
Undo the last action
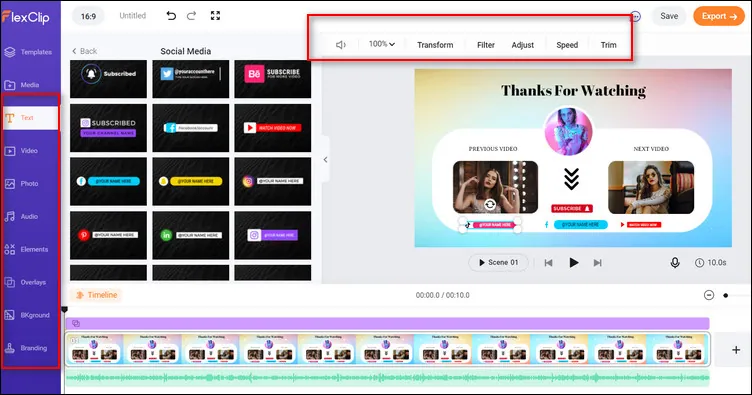click(171, 16)
